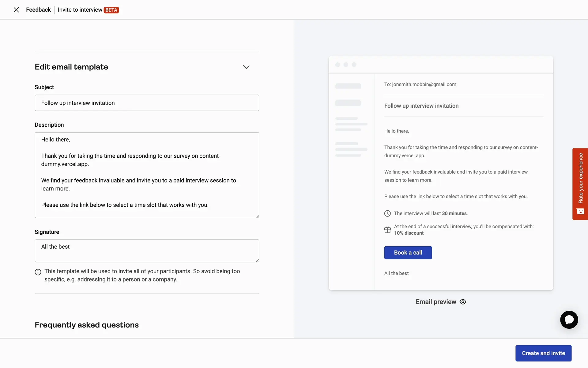Click into the Description text area

[147, 175]
